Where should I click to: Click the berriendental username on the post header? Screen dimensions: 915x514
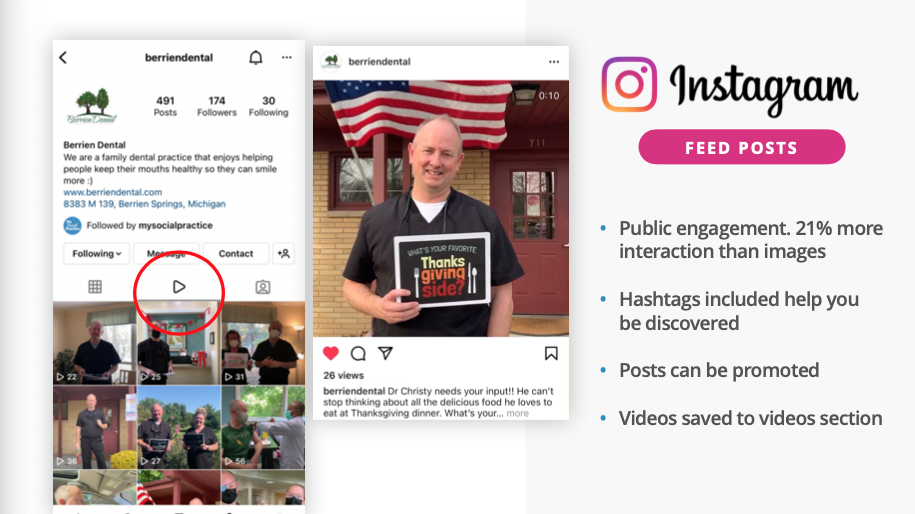[379, 61]
